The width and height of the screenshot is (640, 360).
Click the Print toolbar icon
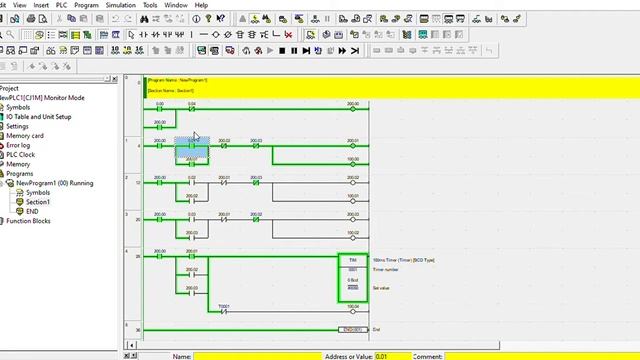pyautogui.click(x=31, y=19)
